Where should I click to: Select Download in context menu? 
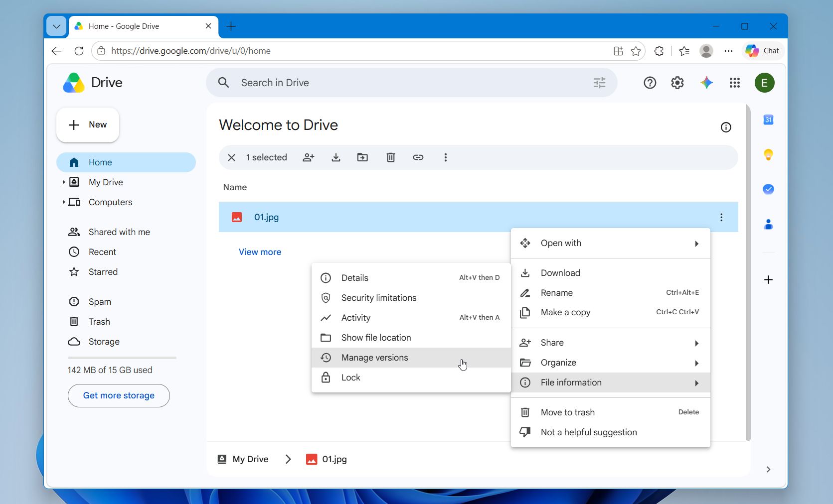(x=611, y=273)
